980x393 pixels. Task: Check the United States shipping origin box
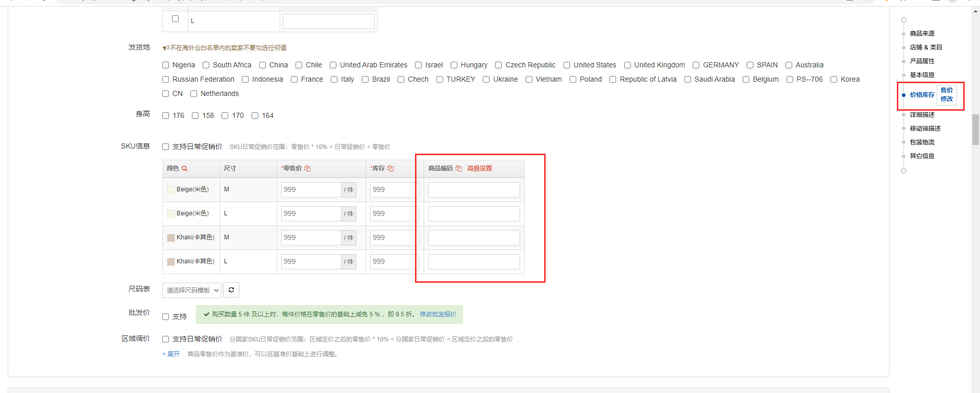(567, 65)
